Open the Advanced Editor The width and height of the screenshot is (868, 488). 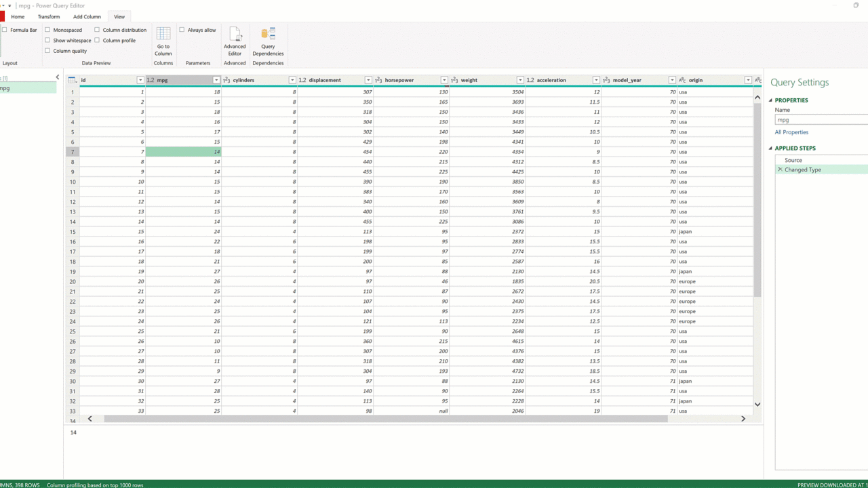pos(235,42)
